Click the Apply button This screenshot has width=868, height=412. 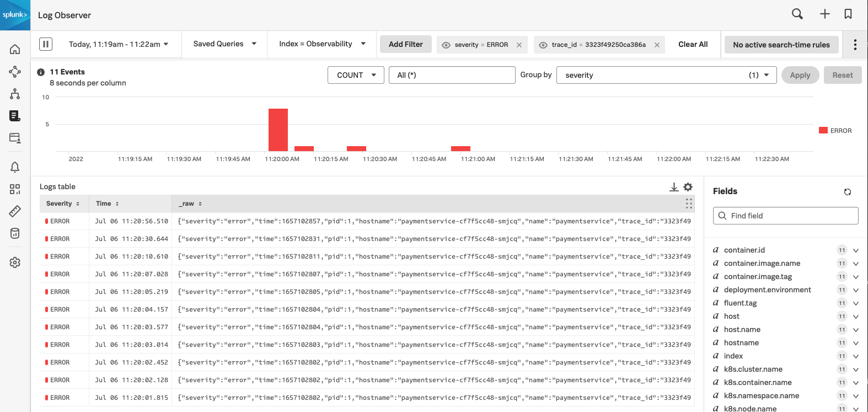tap(800, 75)
